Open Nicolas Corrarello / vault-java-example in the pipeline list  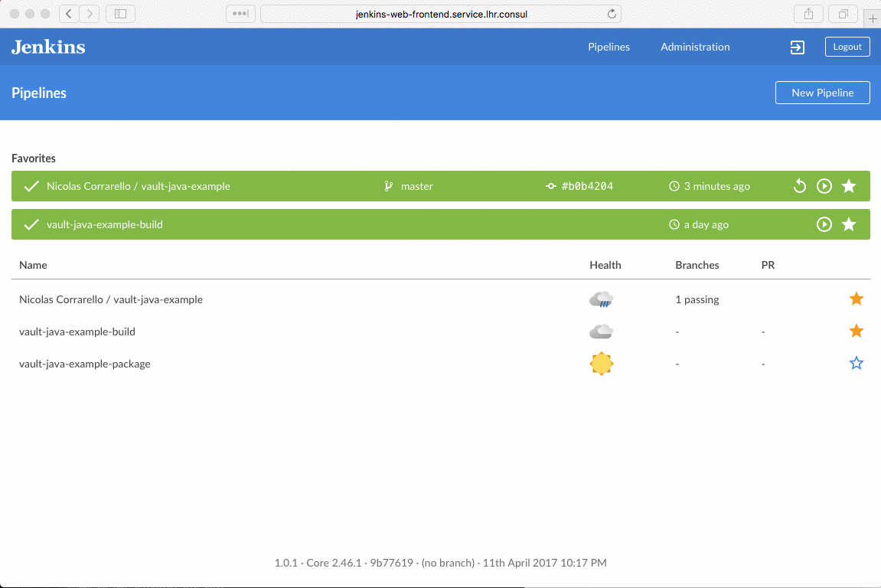click(x=111, y=299)
